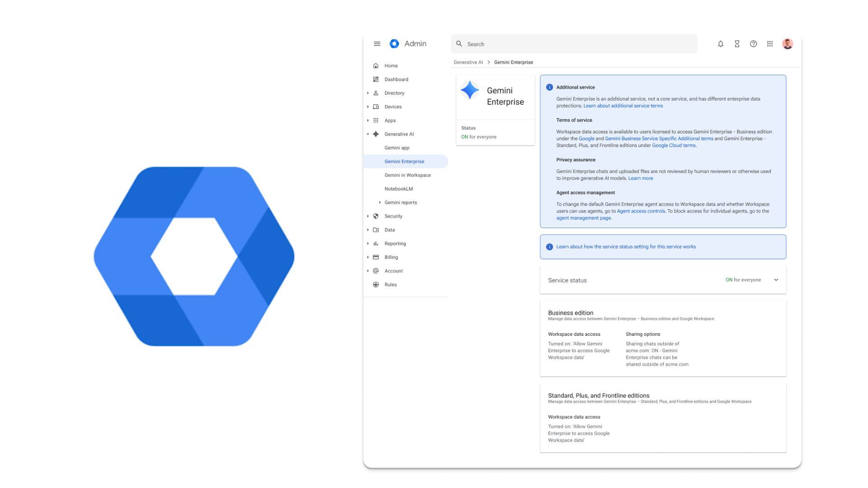This screenshot has width=868, height=488.
Task: Open NotebookLM in sidebar
Action: click(x=398, y=189)
